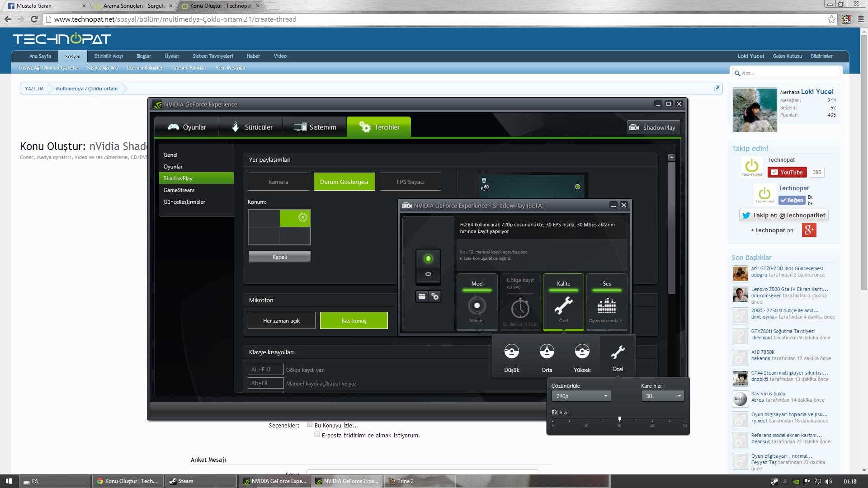Viewport: 868px width, 488px height.
Task: Select Genel in preferences sidebar
Action: pos(196,155)
